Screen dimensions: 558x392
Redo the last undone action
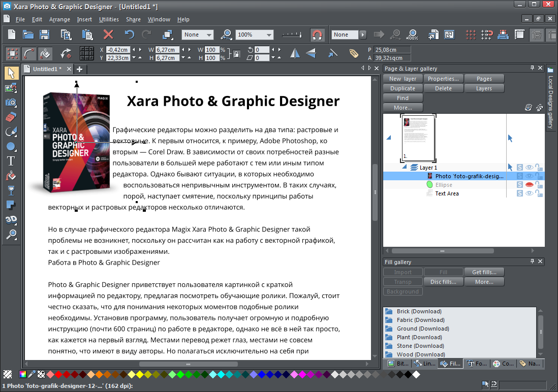click(147, 35)
